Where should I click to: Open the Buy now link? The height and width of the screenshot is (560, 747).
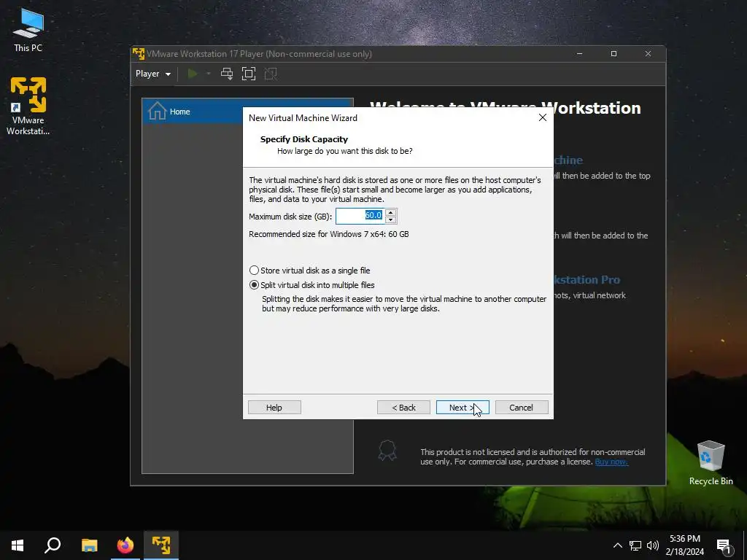click(611, 462)
